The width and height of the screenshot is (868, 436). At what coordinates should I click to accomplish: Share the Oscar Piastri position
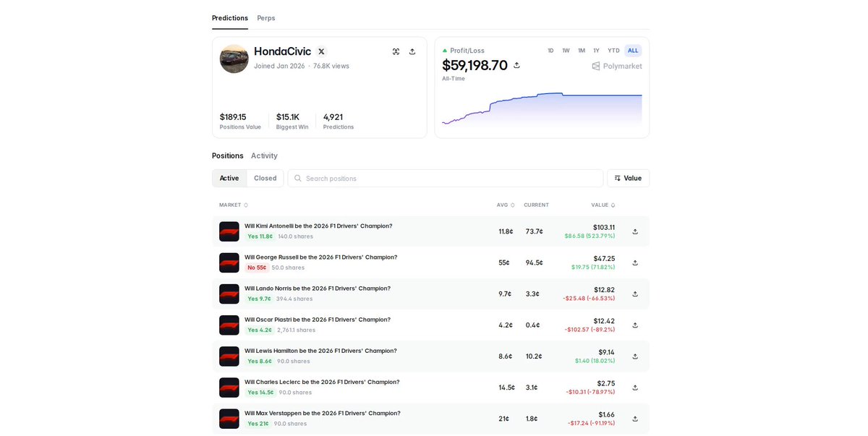[635, 325]
